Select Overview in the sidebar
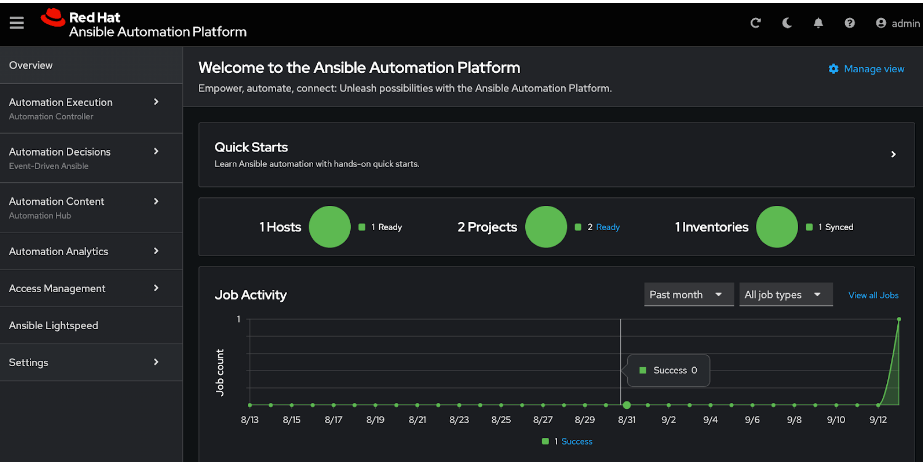This screenshot has height=462, width=923. coord(91,65)
